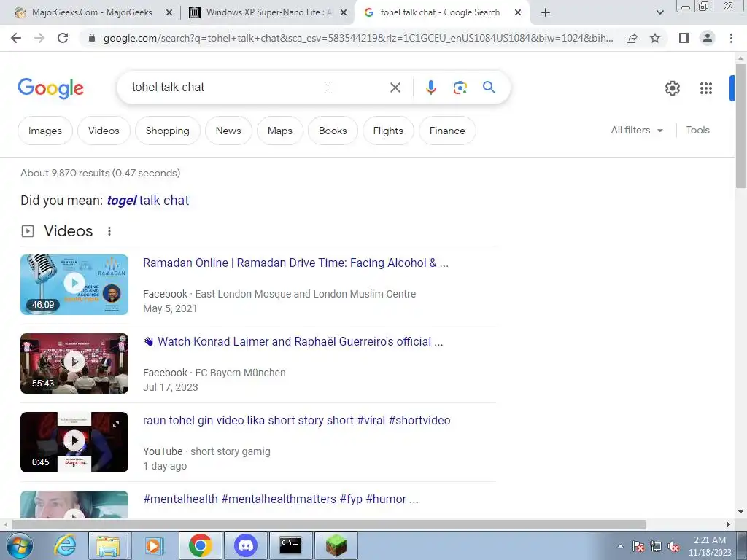Open Minecraft from the taskbar
Viewport: 747px width, 560px height.
(x=336, y=545)
